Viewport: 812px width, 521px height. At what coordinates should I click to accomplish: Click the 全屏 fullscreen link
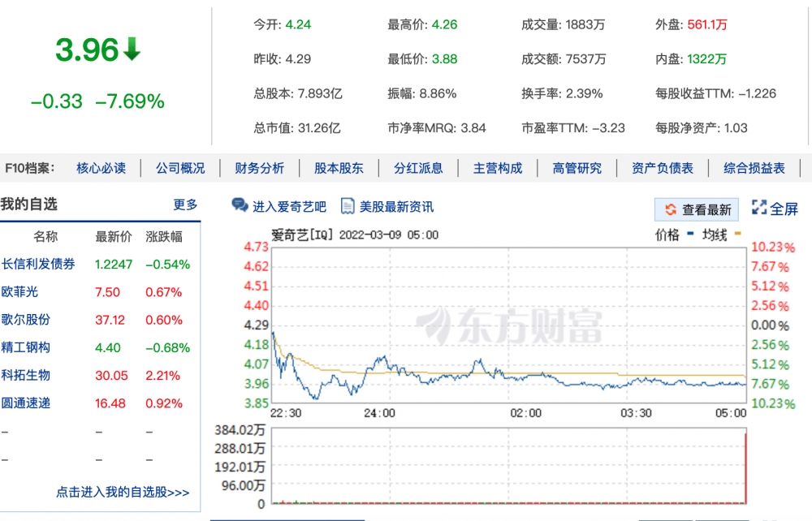784,209
